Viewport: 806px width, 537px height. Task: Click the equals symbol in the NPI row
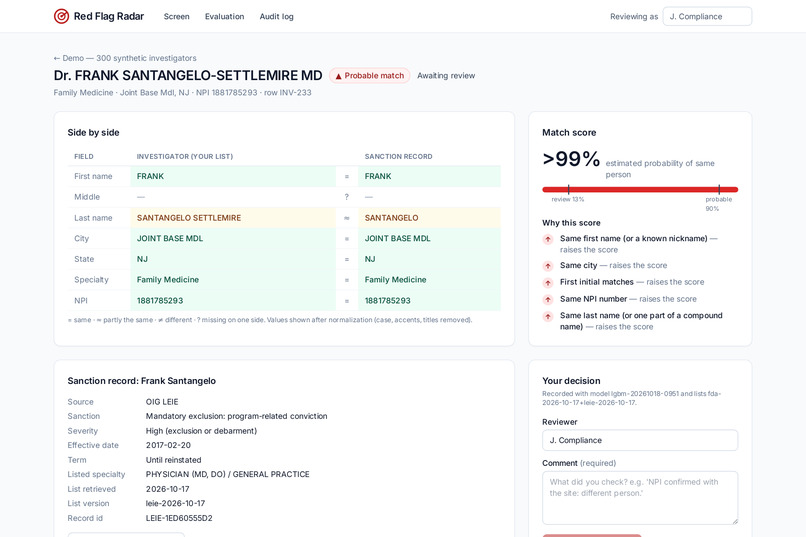click(346, 301)
